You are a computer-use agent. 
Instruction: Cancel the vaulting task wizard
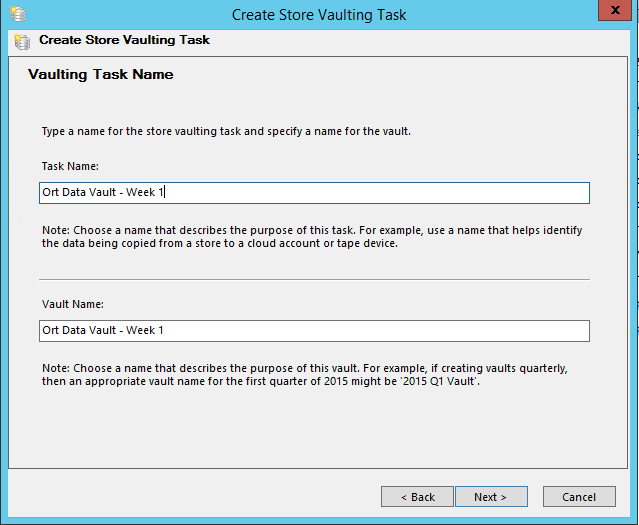pyautogui.click(x=579, y=496)
